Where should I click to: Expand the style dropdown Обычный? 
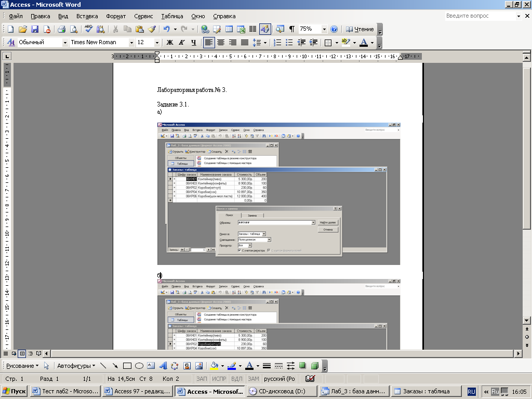[64, 43]
